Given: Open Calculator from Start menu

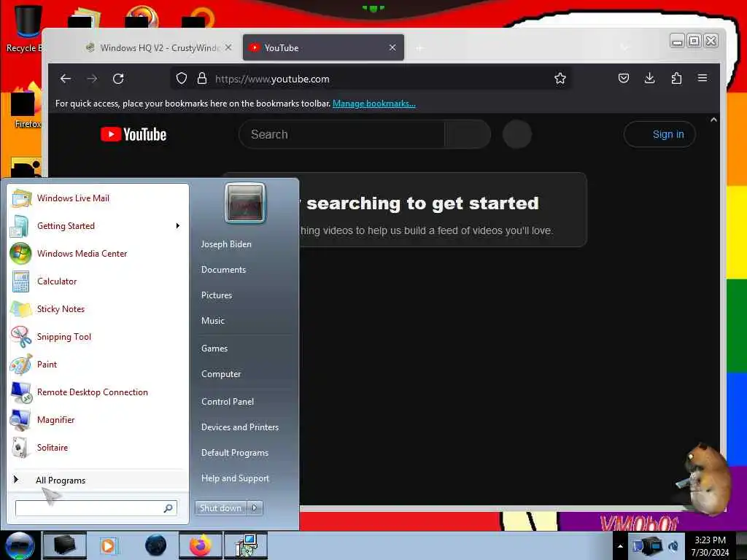Looking at the screenshot, I should (x=98, y=281).
